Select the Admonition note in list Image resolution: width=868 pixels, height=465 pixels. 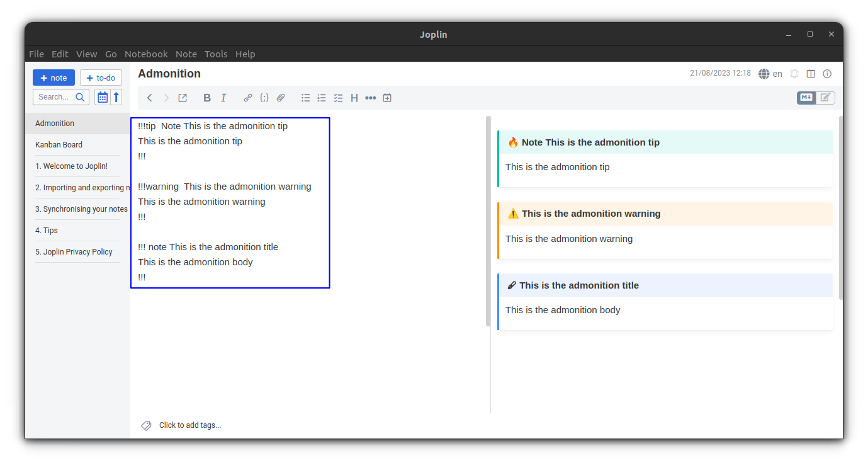tap(77, 123)
